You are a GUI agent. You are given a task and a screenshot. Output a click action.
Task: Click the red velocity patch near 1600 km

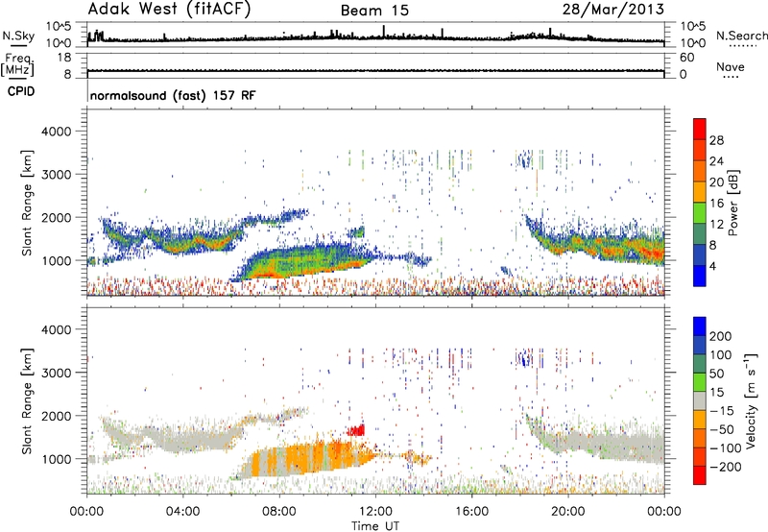[356, 430]
